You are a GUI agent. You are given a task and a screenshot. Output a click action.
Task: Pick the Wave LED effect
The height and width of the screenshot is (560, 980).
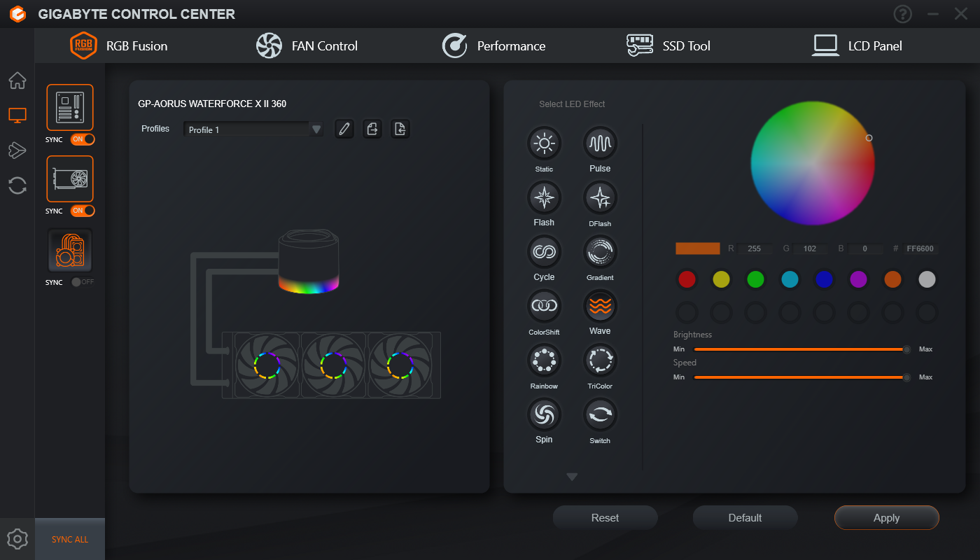coord(600,306)
